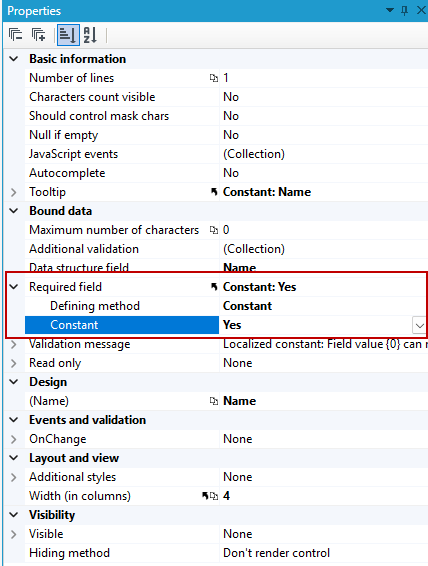Select the Hiding method property
The height and width of the screenshot is (566, 428).
coord(69,553)
